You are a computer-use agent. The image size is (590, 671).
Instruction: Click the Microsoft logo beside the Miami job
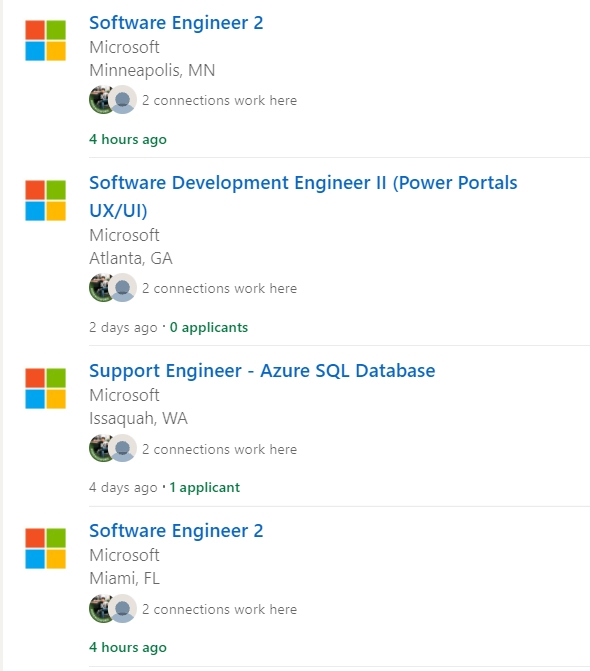[x=45, y=548]
